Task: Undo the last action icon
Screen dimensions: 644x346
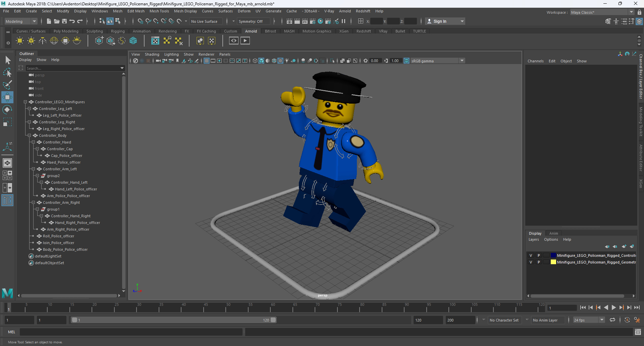Action: [x=72, y=21]
